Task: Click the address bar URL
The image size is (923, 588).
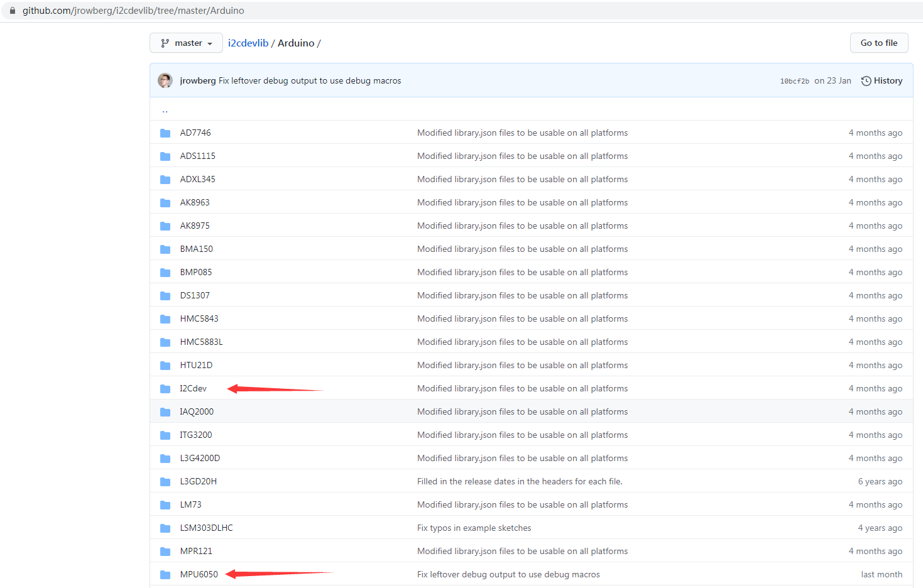Action: [x=133, y=11]
